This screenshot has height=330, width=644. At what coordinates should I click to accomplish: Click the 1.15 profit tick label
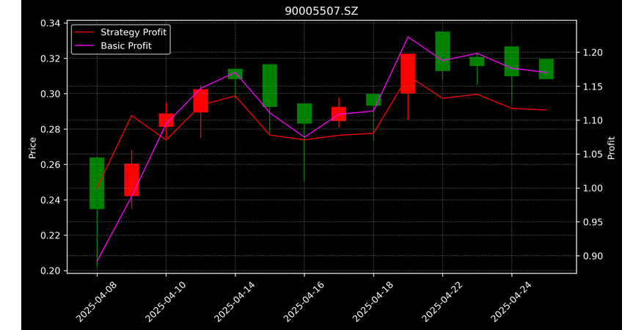coord(593,87)
